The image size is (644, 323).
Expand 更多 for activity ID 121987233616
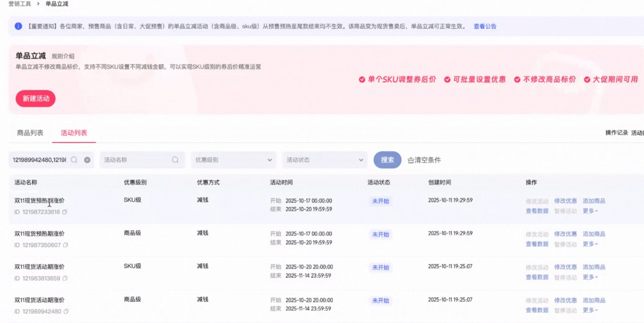point(590,211)
